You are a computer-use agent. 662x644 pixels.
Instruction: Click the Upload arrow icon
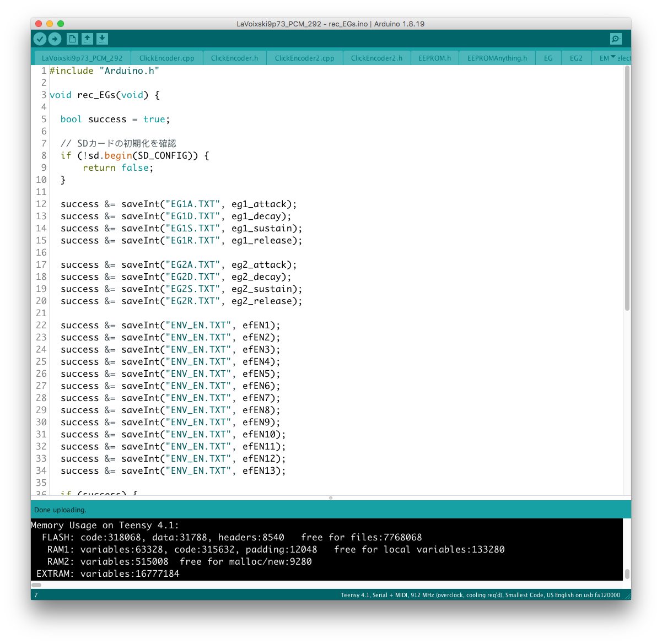point(55,39)
